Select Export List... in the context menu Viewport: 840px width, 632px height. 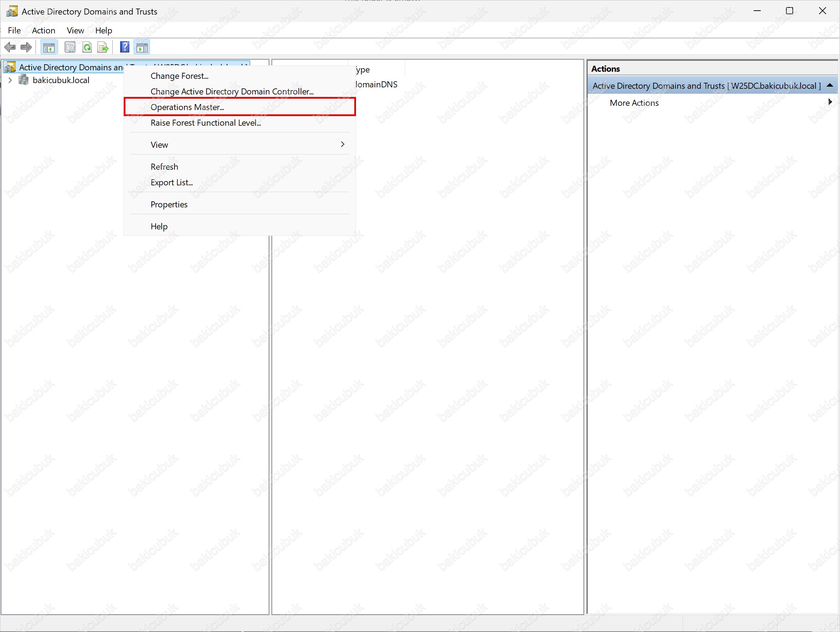[239, 182]
